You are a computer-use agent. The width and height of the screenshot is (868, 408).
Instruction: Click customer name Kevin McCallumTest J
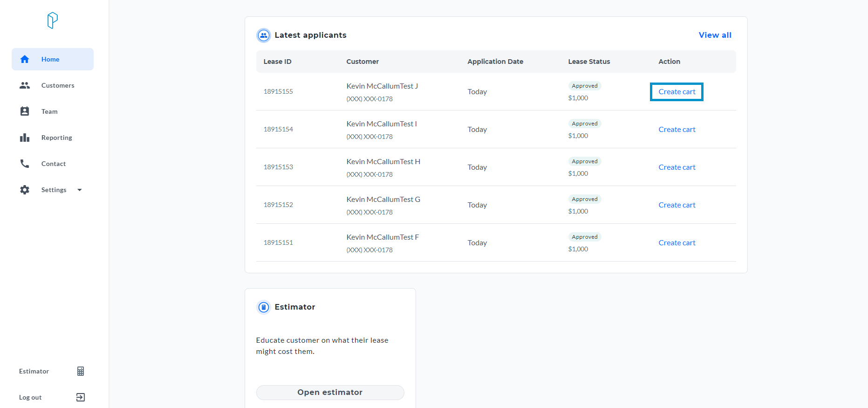click(382, 86)
